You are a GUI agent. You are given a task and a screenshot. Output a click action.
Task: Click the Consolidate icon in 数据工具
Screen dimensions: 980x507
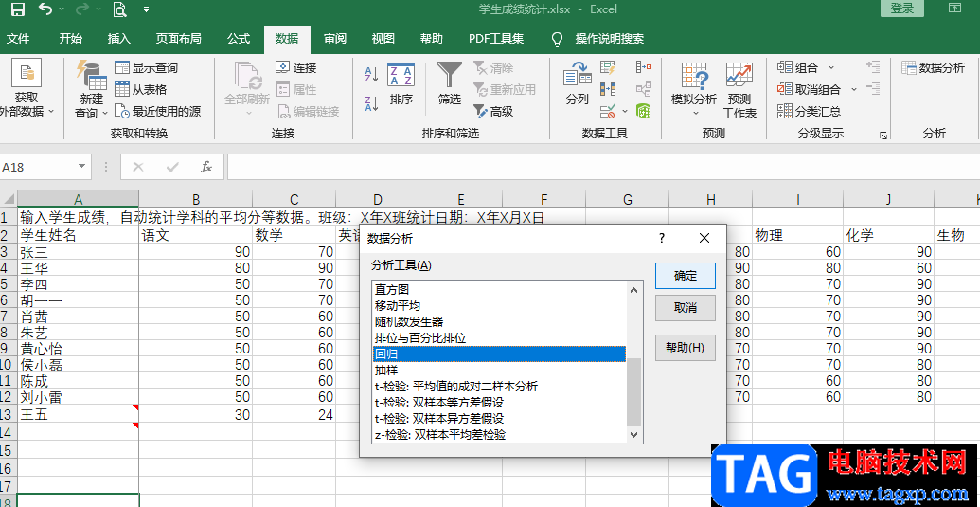(x=644, y=67)
